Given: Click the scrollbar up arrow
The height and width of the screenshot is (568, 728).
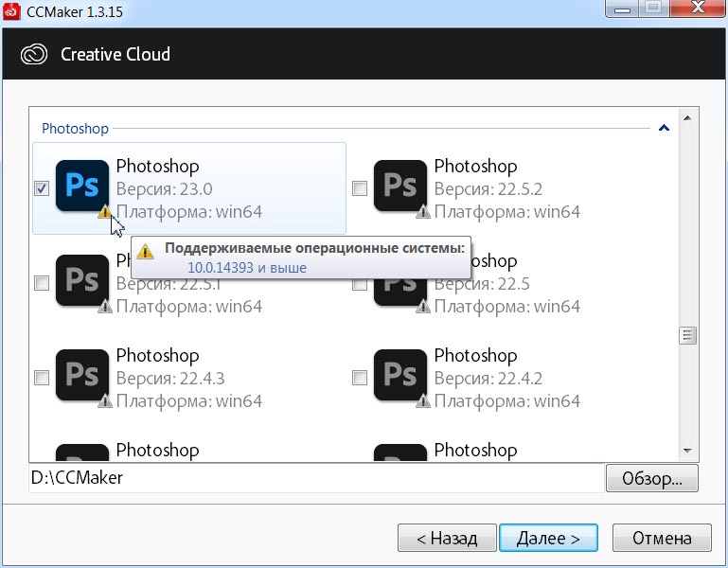Looking at the screenshot, I should (687, 118).
